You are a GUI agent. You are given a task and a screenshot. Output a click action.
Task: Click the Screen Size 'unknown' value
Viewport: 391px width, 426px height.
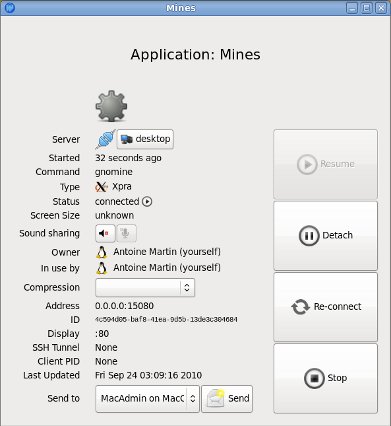[114, 215]
